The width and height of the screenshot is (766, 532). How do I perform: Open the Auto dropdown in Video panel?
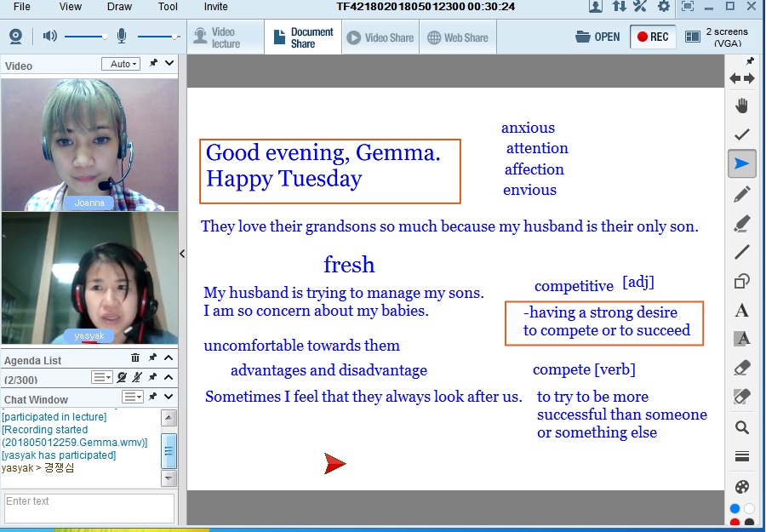tap(121, 64)
